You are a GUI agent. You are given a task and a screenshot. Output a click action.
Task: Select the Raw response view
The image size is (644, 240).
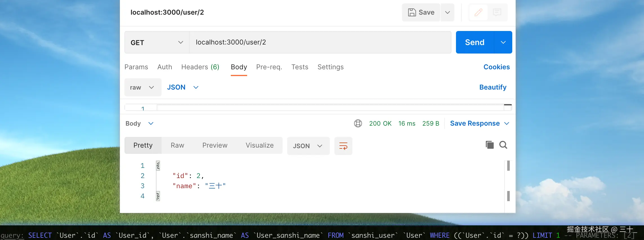[177, 145]
